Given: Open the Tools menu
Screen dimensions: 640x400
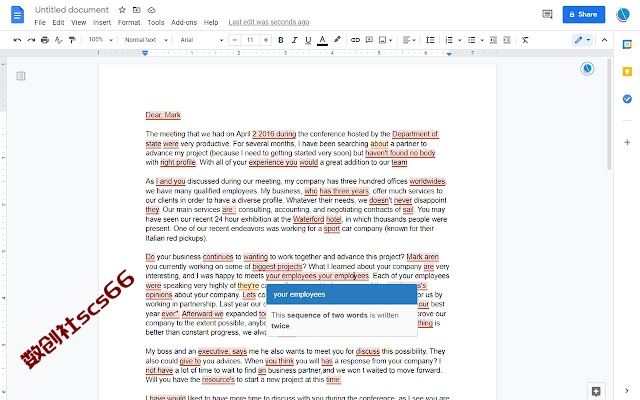Looking at the screenshot, I should (x=156, y=22).
